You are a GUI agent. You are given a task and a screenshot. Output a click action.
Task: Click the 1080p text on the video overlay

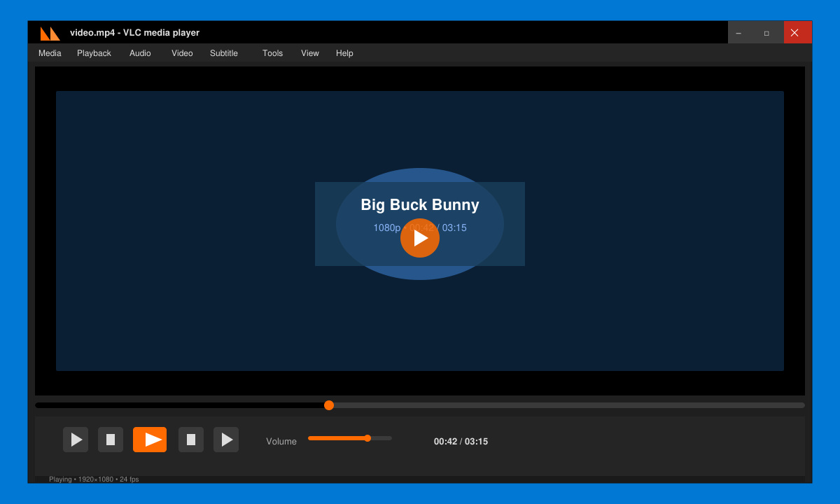pyautogui.click(x=386, y=228)
